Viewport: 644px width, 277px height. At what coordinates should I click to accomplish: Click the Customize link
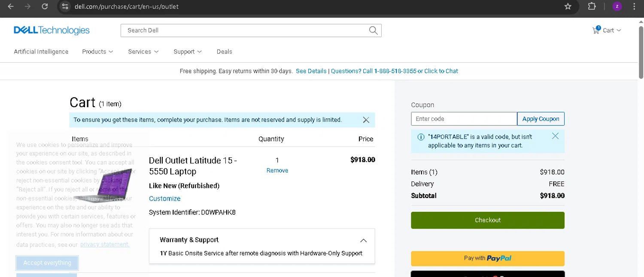click(164, 199)
